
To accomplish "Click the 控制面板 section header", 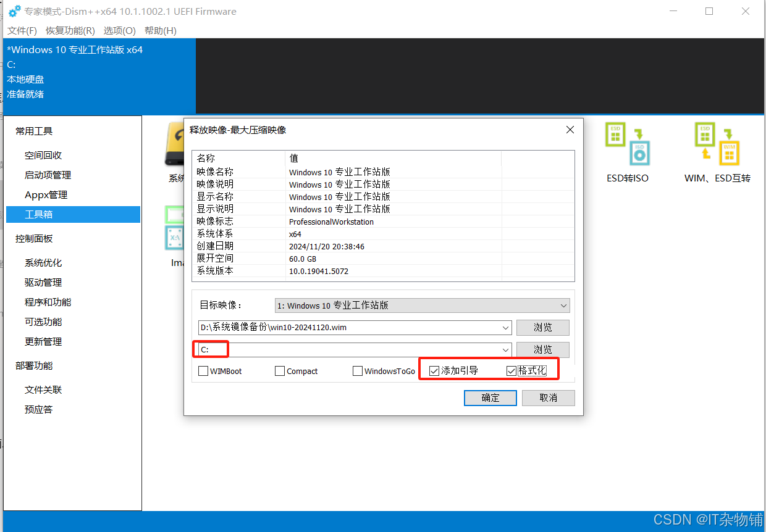I will pos(34,239).
